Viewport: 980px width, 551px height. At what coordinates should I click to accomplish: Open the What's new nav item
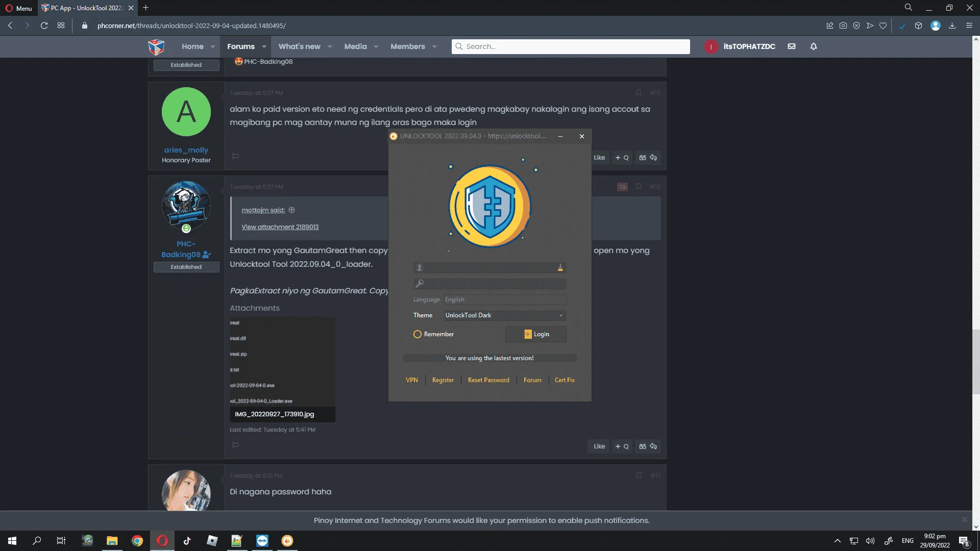pyautogui.click(x=299, y=46)
